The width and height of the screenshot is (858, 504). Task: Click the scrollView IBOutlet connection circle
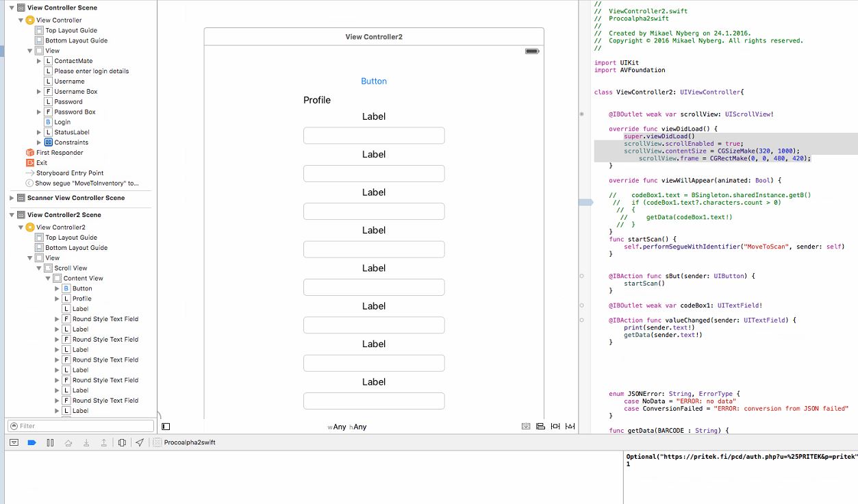point(581,114)
